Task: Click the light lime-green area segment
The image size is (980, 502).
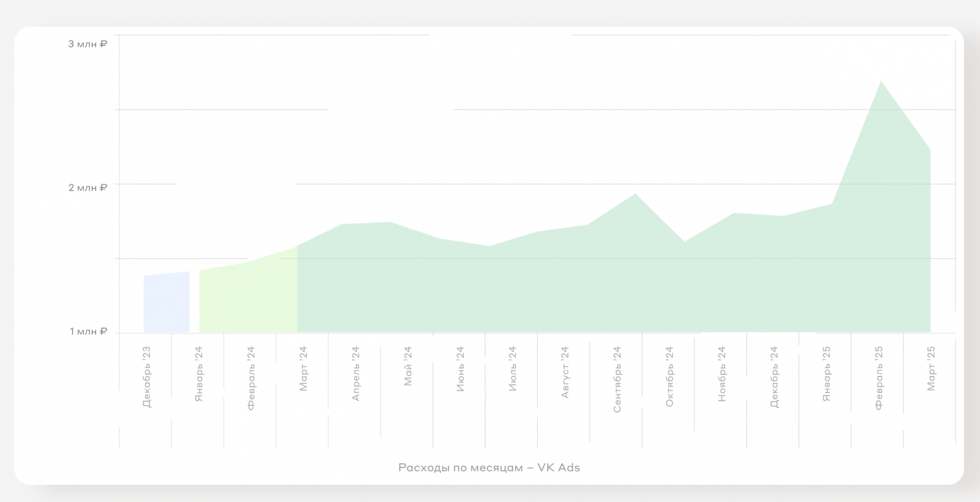Action: pos(248,298)
